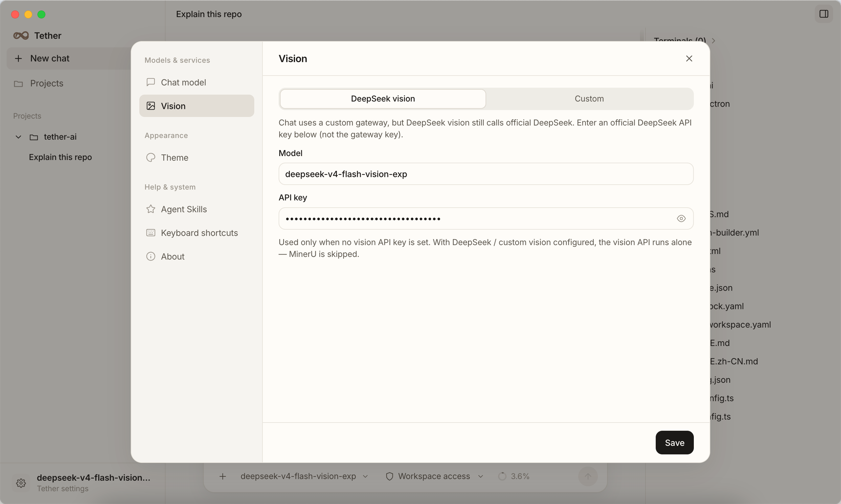The width and height of the screenshot is (841, 504).
Task: Select the DeepSeek vision segment
Action: [x=383, y=99]
